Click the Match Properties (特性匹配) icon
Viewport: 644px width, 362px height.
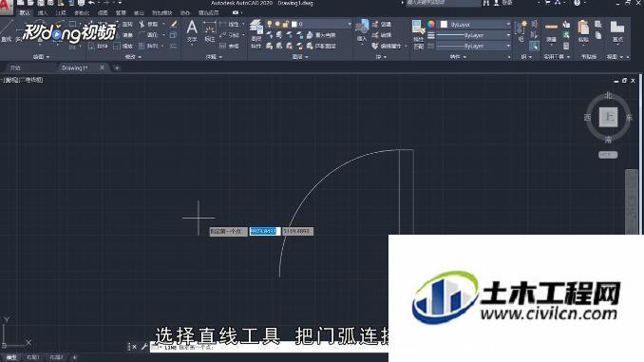[418, 34]
